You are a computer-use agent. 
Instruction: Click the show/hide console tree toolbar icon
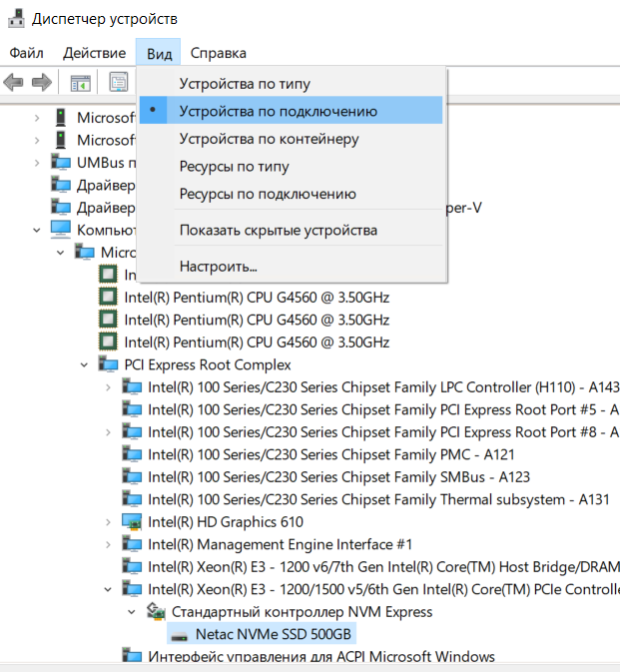(x=80, y=82)
